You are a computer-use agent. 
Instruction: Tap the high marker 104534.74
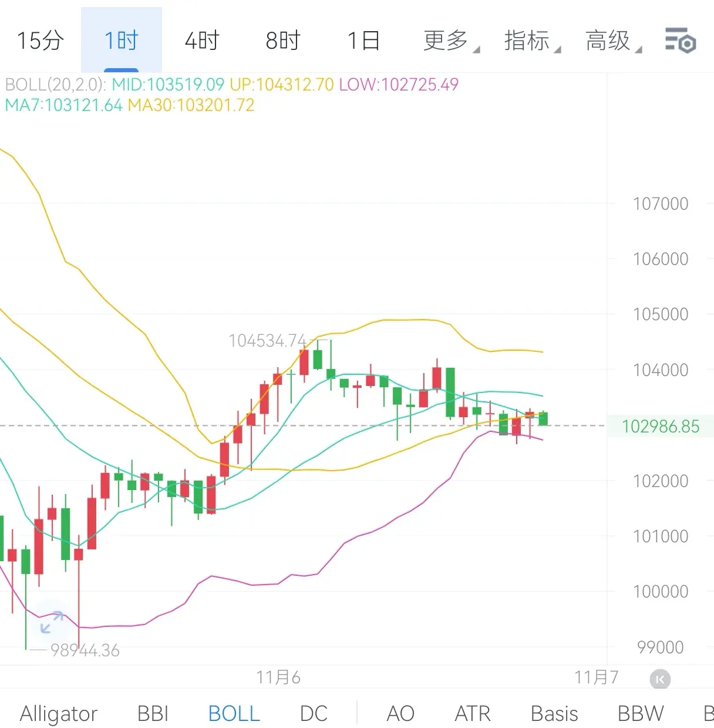pyautogui.click(x=267, y=341)
